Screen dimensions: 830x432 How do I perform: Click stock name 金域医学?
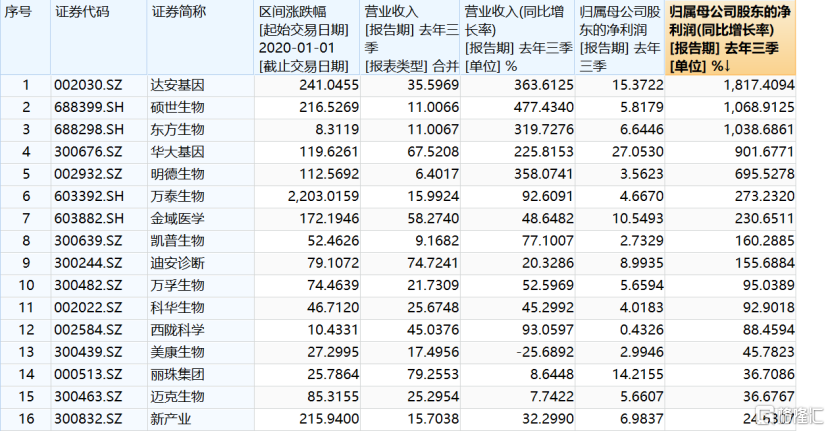[x=177, y=219]
